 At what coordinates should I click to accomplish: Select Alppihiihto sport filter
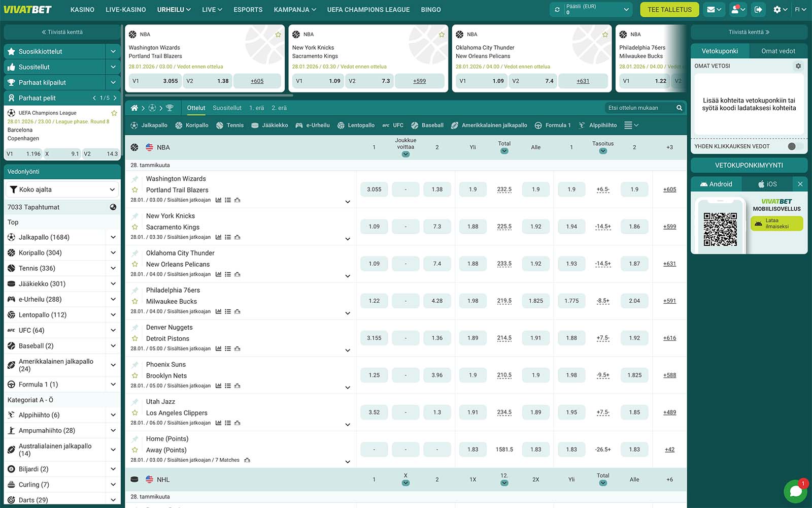tap(597, 125)
